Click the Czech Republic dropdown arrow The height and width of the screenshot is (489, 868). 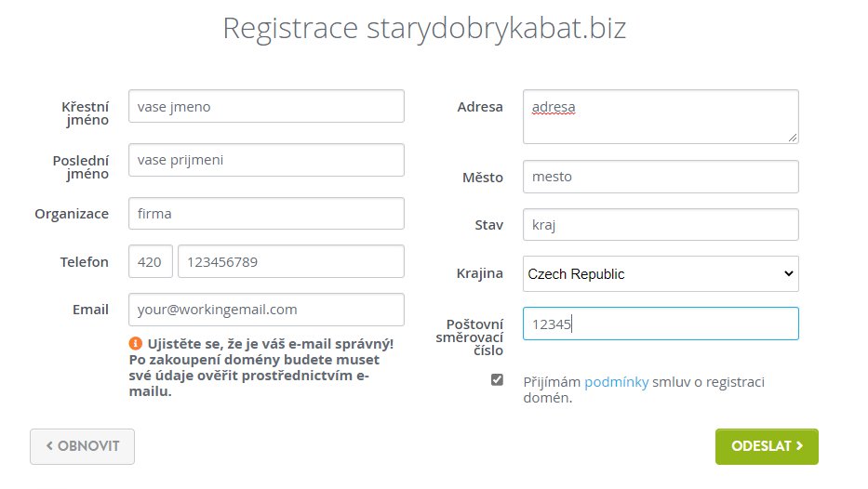[789, 274]
